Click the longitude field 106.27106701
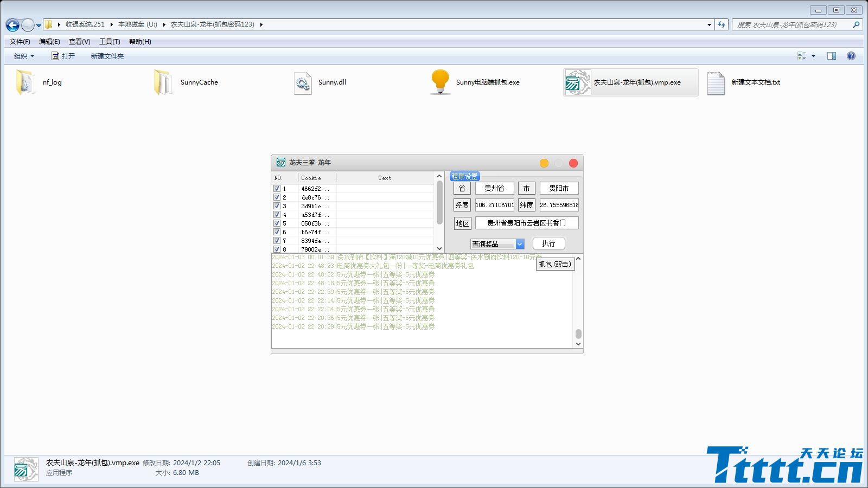The image size is (868, 488). point(495,205)
